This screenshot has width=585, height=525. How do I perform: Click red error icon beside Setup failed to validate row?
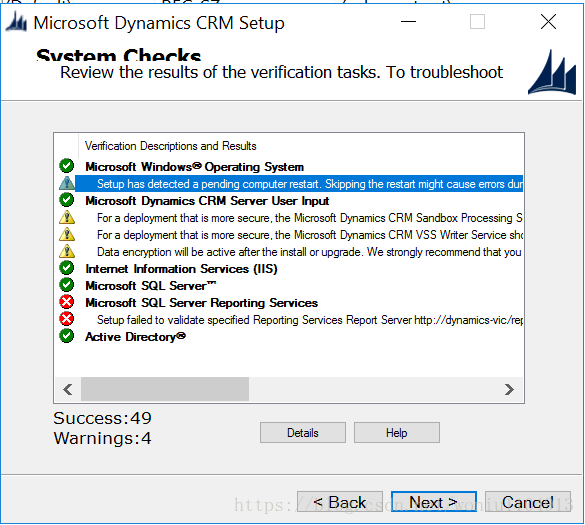pos(67,319)
